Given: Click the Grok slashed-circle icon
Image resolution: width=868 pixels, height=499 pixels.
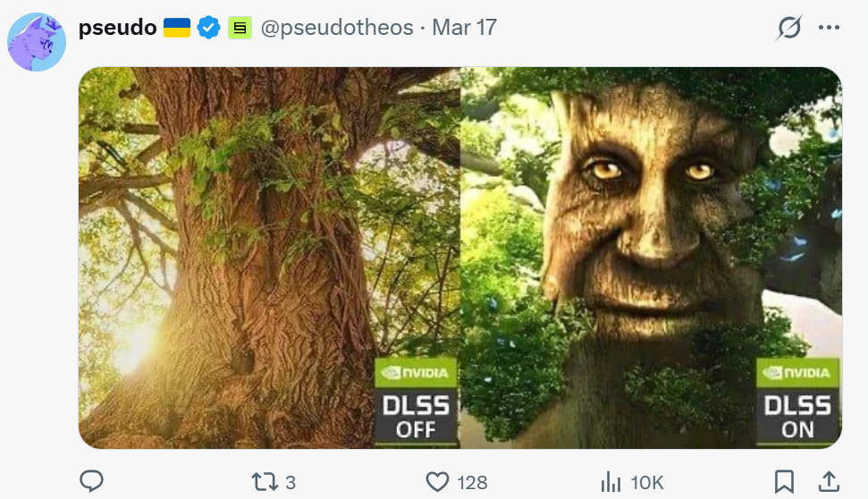Looking at the screenshot, I should [788, 29].
